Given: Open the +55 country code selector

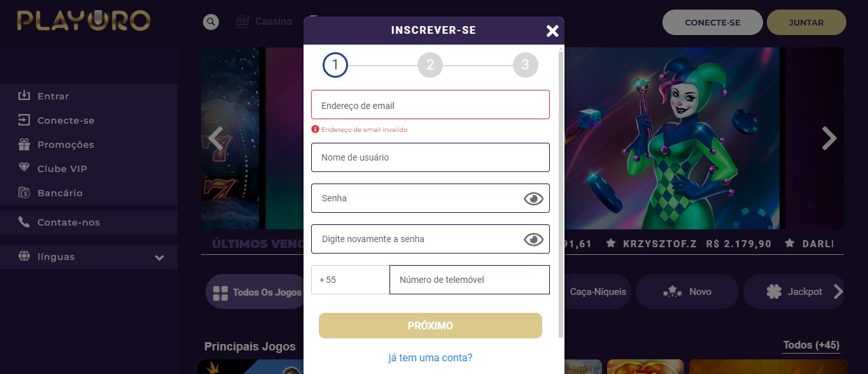Looking at the screenshot, I should [x=350, y=280].
